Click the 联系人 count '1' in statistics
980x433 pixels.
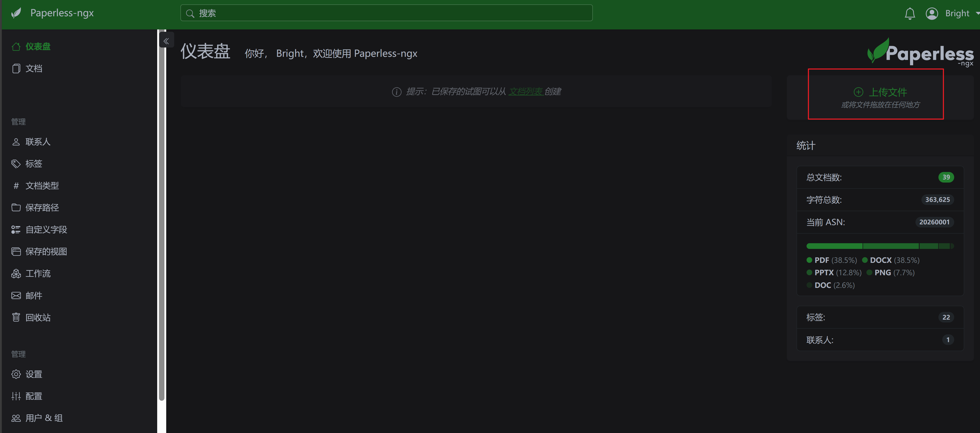pyautogui.click(x=948, y=340)
